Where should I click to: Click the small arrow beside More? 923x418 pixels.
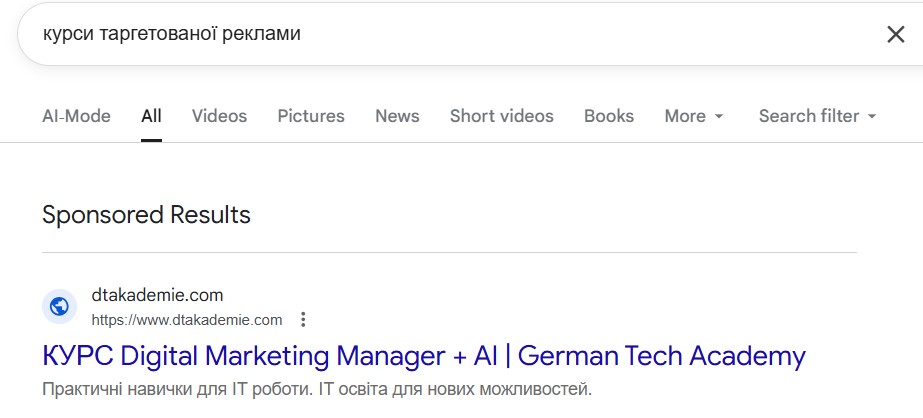[719, 117]
